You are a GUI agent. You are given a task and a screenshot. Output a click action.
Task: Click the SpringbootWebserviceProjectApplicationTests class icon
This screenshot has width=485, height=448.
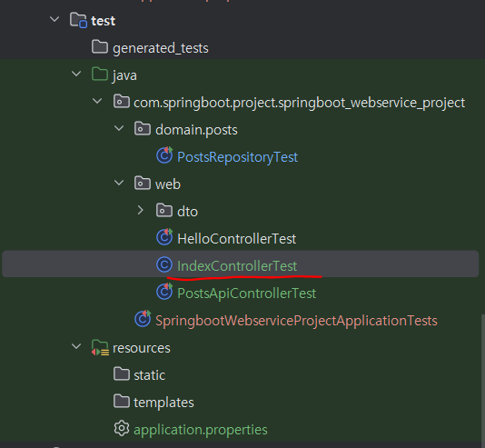pyautogui.click(x=143, y=319)
